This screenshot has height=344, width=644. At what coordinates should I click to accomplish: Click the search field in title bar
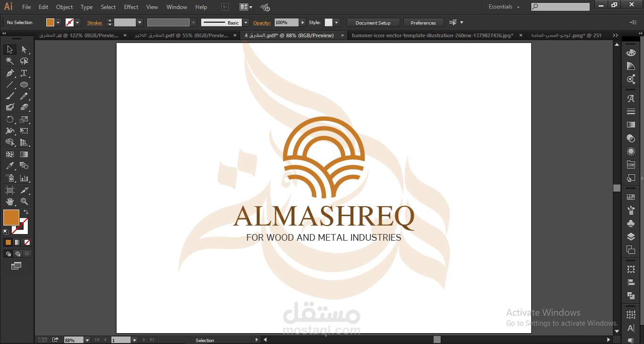pyautogui.click(x=560, y=7)
